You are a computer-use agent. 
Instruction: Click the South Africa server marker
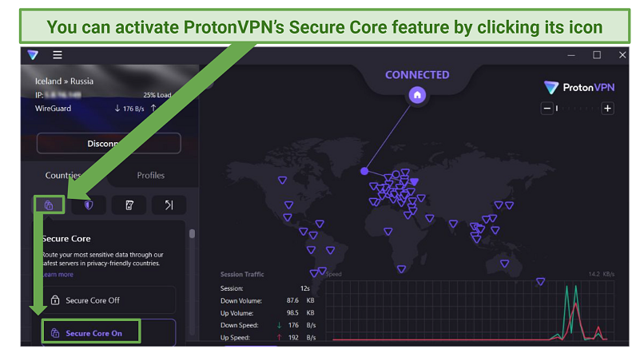401,269
